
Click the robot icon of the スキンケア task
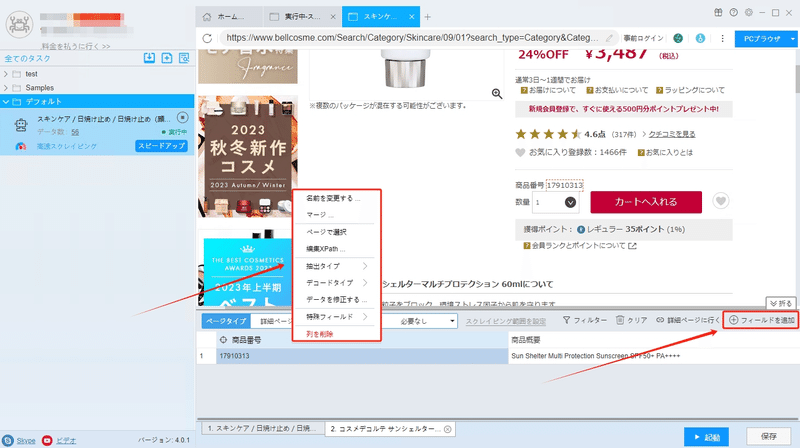click(x=21, y=125)
